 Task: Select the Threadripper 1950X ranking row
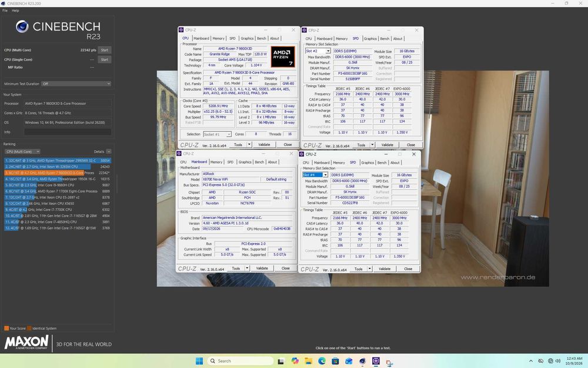tap(58, 179)
